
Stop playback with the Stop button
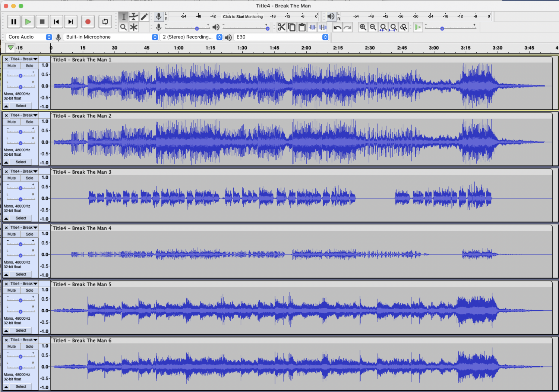(42, 22)
